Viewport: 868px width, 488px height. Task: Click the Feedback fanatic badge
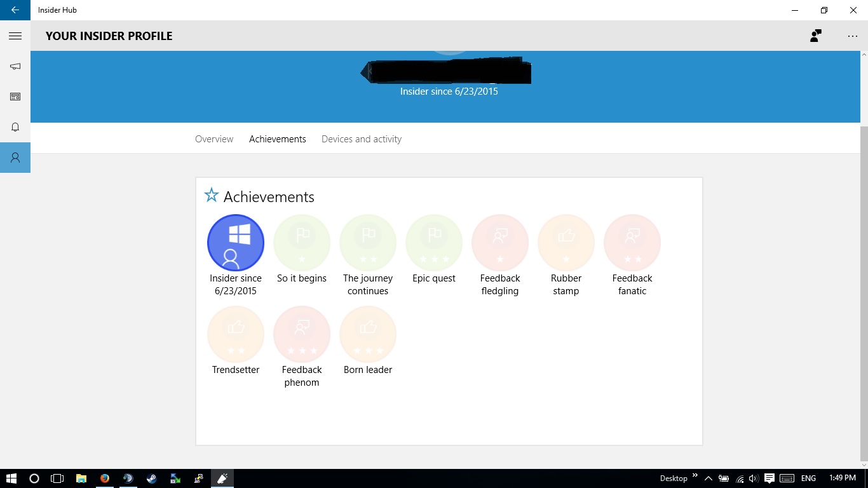tap(632, 243)
